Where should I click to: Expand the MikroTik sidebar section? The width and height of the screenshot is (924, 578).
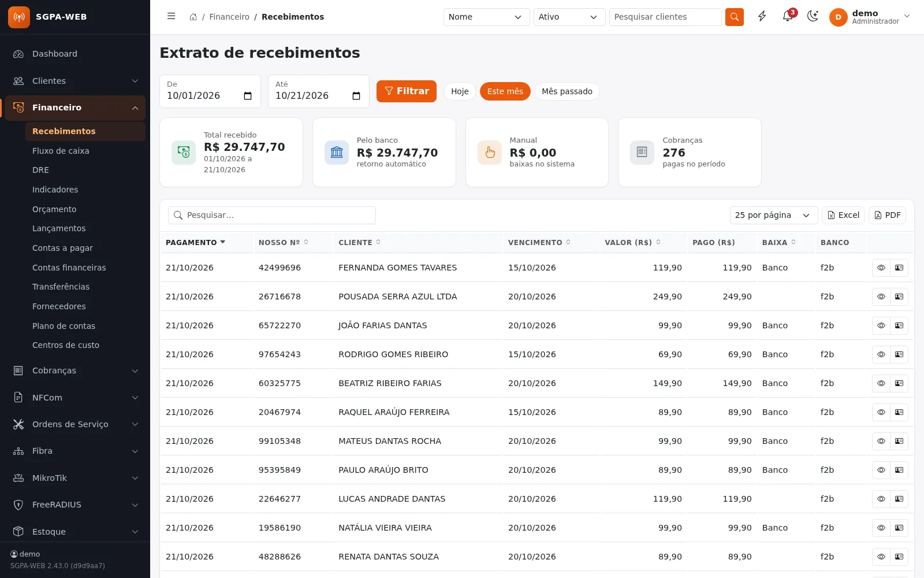point(75,478)
